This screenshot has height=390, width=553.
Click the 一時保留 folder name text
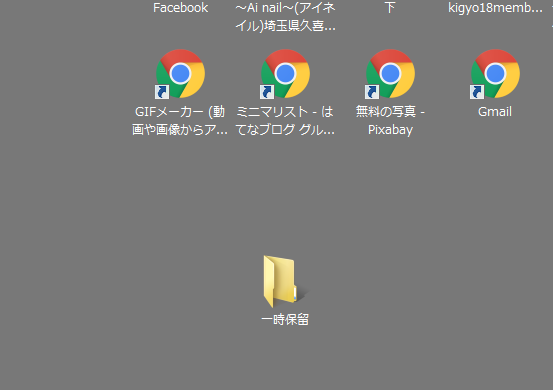285,319
